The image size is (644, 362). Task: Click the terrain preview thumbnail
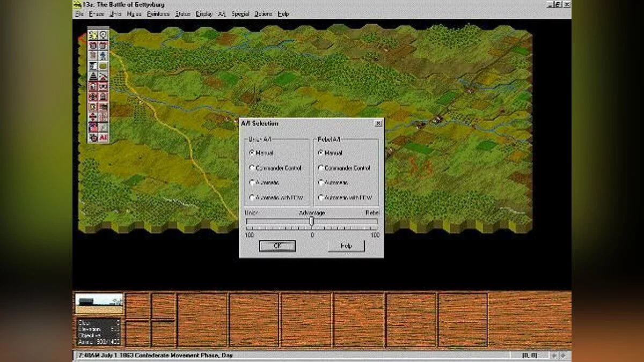tap(99, 304)
